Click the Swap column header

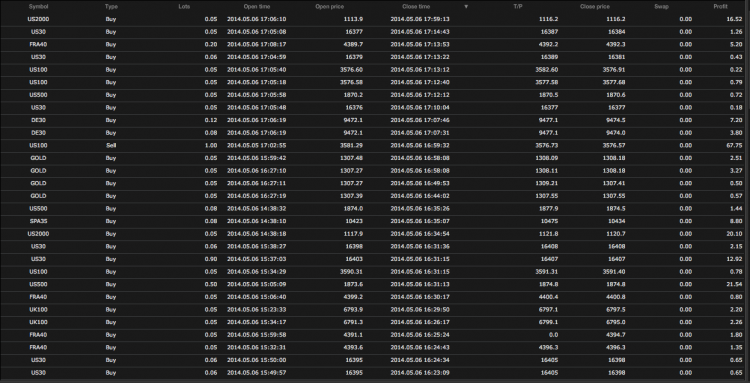click(x=662, y=7)
